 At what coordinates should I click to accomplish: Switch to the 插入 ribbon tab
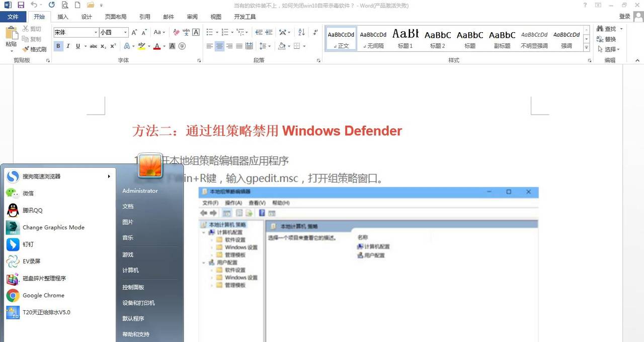pos(62,16)
